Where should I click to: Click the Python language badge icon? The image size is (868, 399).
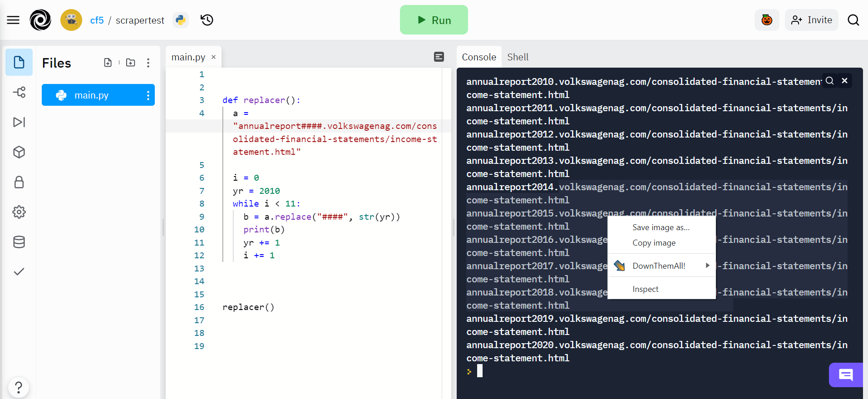(181, 20)
